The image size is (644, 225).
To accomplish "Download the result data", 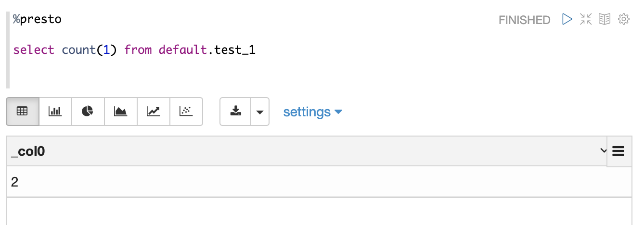I will pos(235,112).
